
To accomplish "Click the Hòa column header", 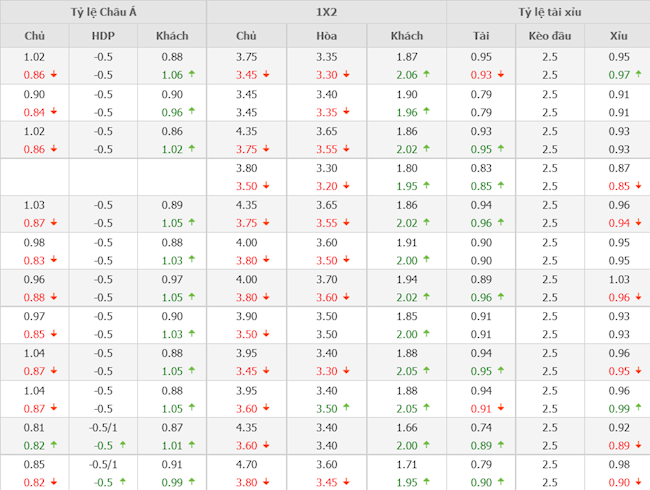I will (326, 36).
